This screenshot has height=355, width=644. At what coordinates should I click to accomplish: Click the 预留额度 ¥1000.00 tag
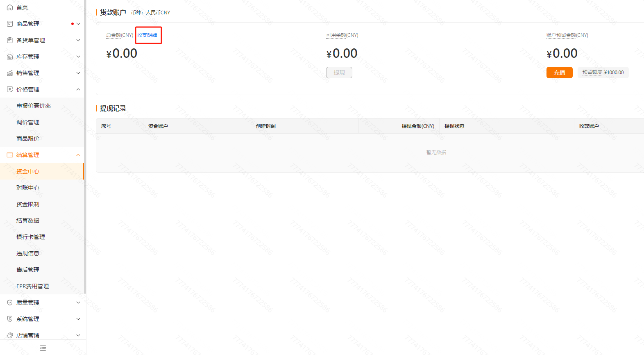tap(603, 73)
